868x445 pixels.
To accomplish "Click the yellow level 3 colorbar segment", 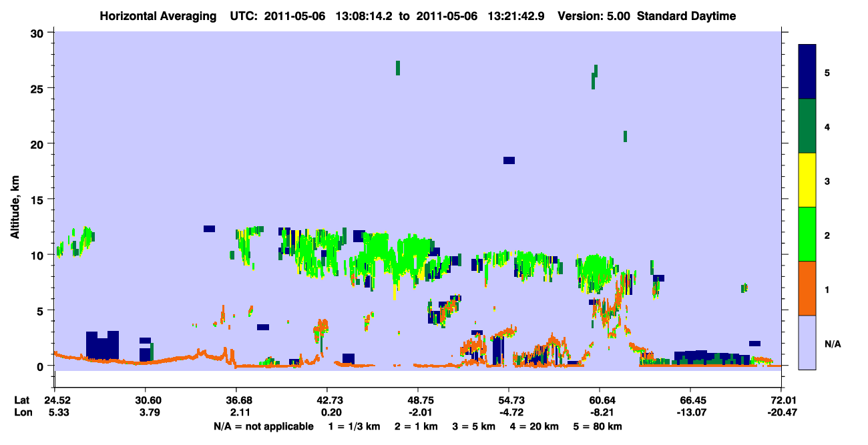I will pyautogui.click(x=807, y=180).
